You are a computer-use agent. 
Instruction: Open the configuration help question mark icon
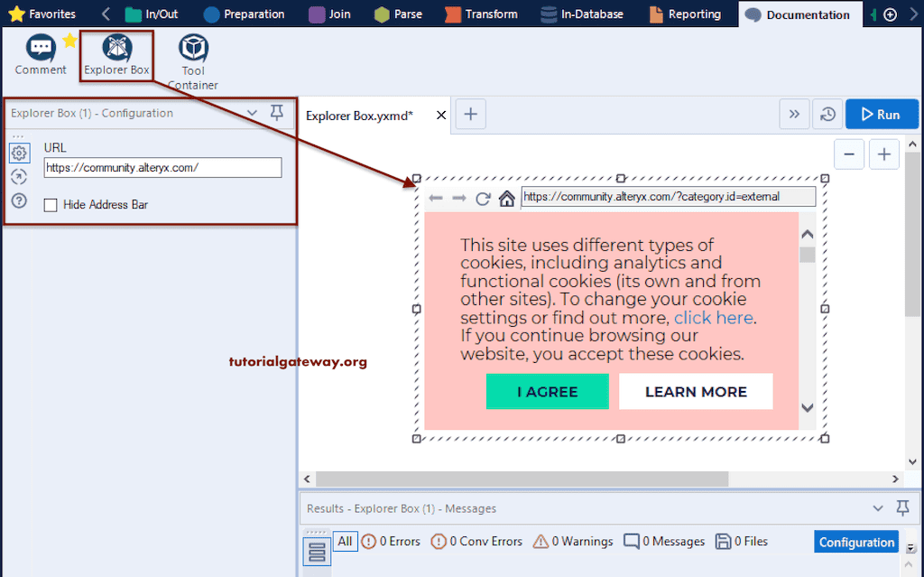point(19,200)
